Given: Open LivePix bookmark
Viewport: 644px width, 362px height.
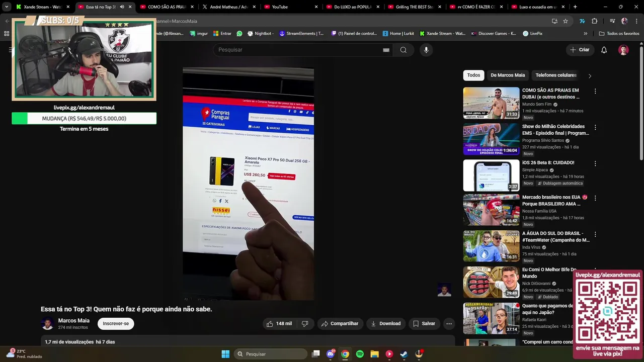Looking at the screenshot, I should (x=533, y=34).
